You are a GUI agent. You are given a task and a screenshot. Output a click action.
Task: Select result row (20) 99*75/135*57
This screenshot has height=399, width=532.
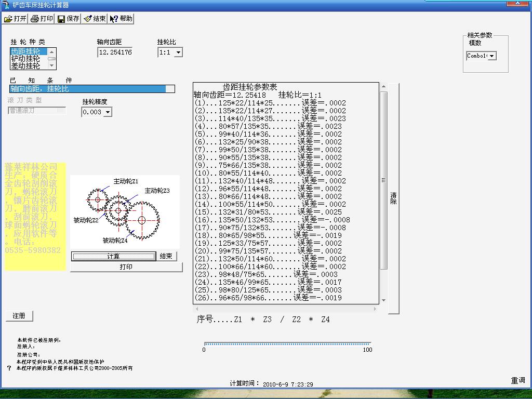268,251
